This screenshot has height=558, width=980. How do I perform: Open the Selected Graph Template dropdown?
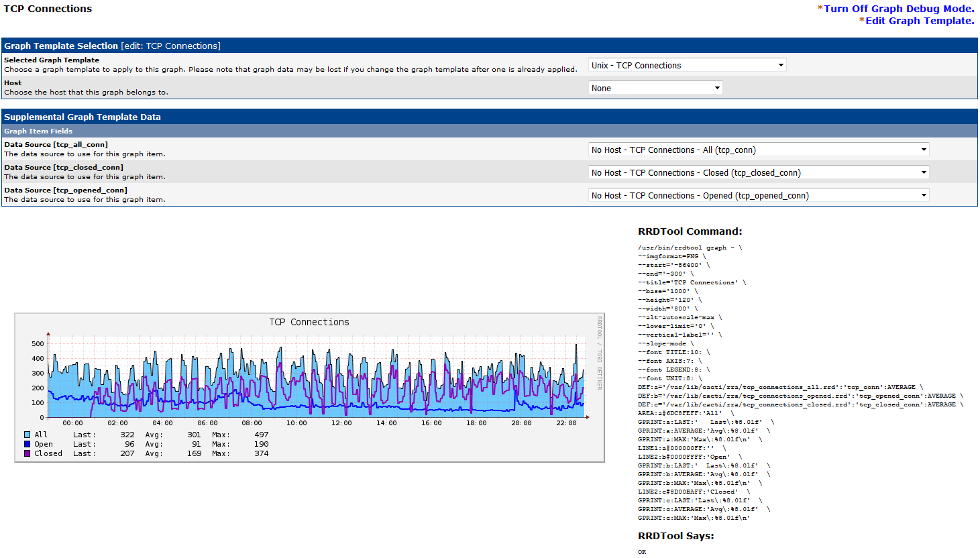click(687, 65)
